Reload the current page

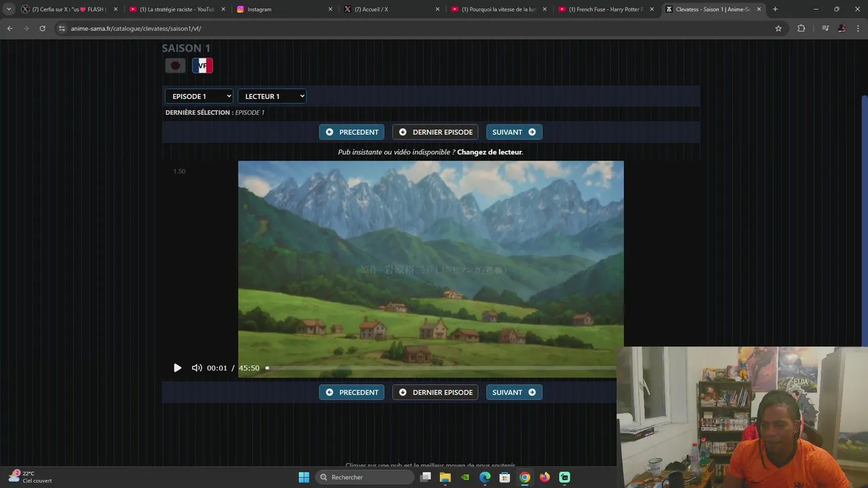point(42,28)
